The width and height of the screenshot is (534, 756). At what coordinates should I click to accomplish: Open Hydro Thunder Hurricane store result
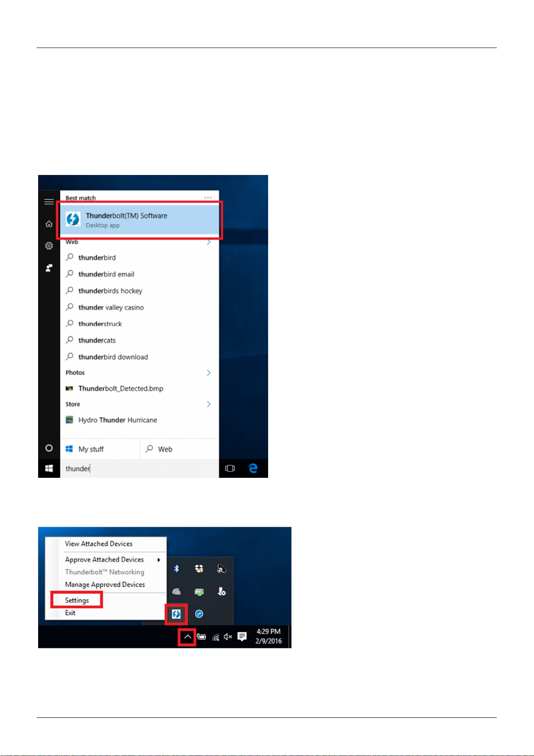[139, 420]
